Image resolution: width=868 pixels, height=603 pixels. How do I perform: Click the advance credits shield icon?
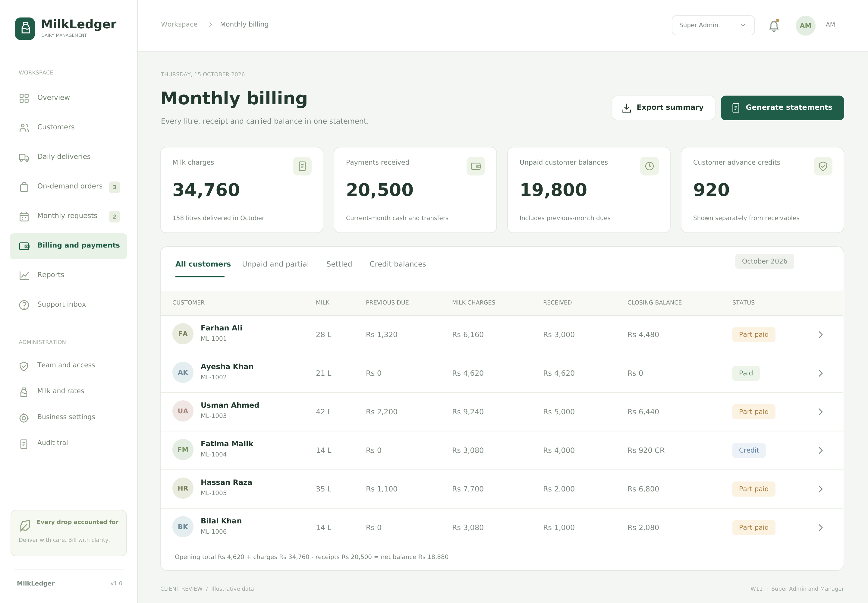[823, 166]
